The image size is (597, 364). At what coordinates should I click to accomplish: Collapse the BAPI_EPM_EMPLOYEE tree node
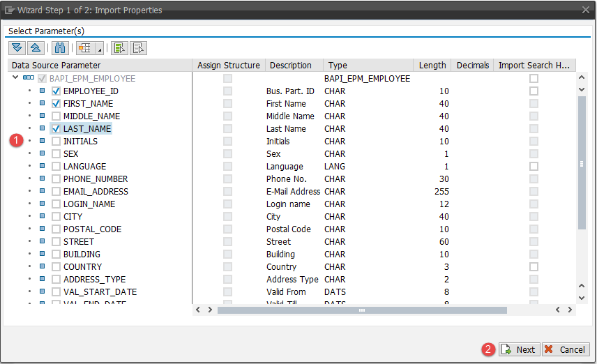15,79
